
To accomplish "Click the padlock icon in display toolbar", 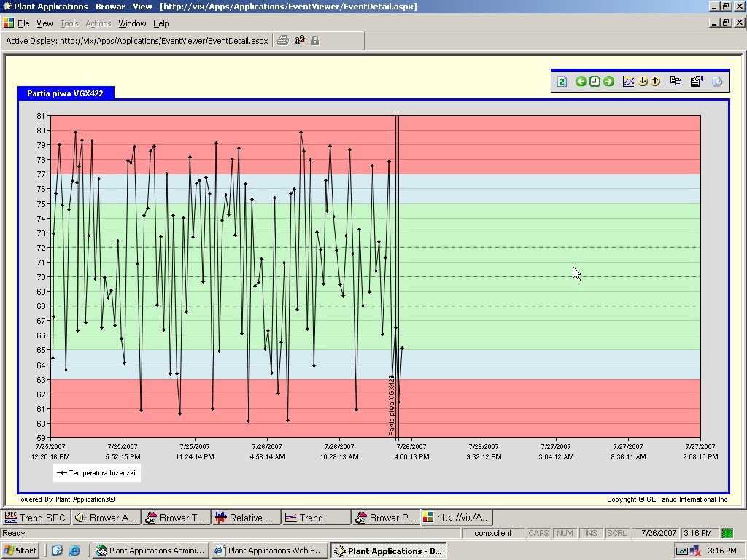I will click(x=315, y=41).
